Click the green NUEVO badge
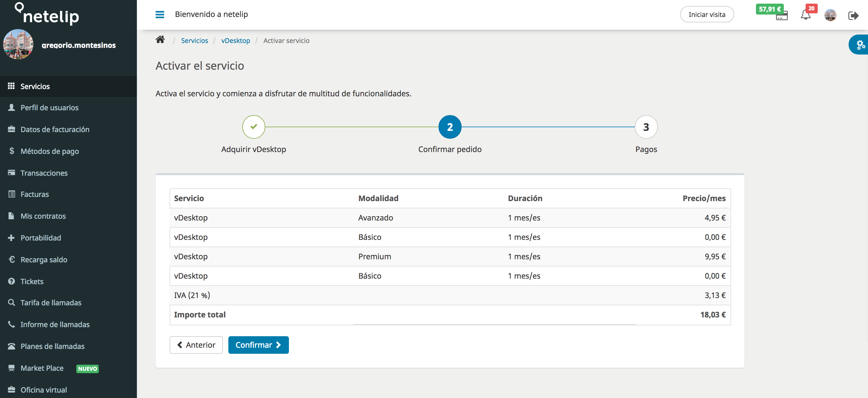This screenshot has height=398, width=868. coord(87,368)
